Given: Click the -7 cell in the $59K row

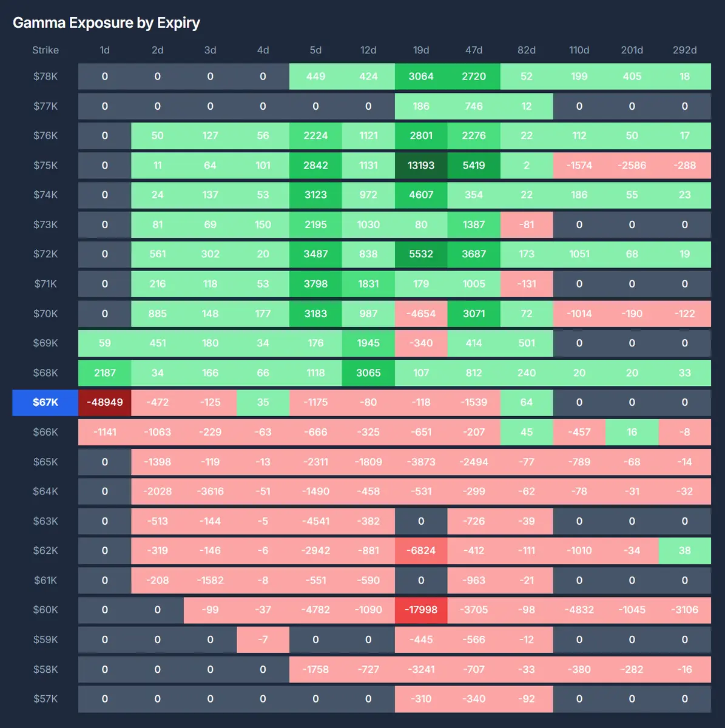Looking at the screenshot, I should pyautogui.click(x=263, y=639).
